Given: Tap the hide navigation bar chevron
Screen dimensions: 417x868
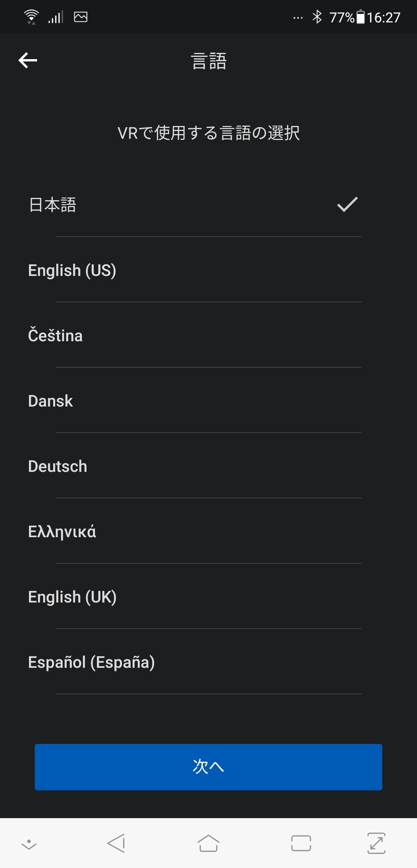Looking at the screenshot, I should [x=29, y=844].
